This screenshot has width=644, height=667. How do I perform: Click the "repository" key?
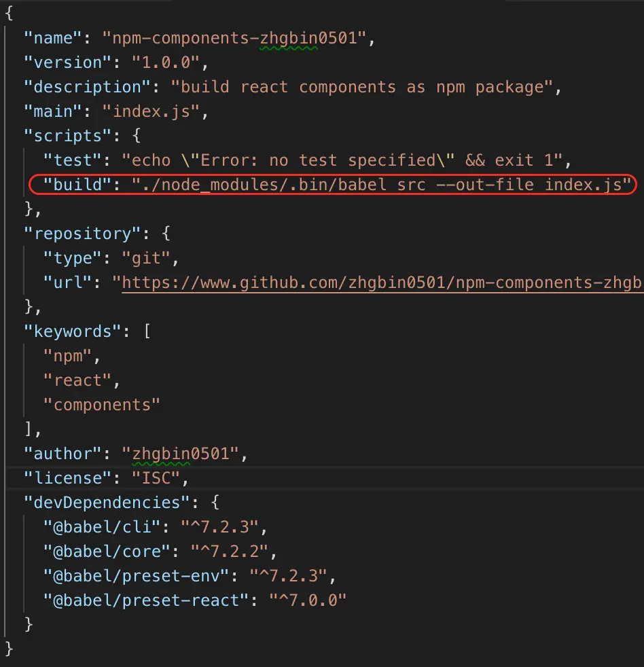[82, 234]
